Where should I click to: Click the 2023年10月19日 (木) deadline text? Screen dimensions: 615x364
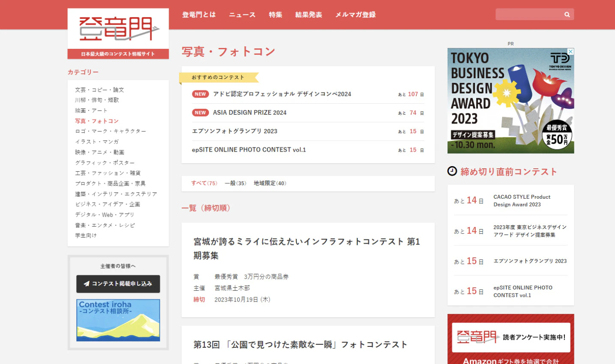pos(242,300)
